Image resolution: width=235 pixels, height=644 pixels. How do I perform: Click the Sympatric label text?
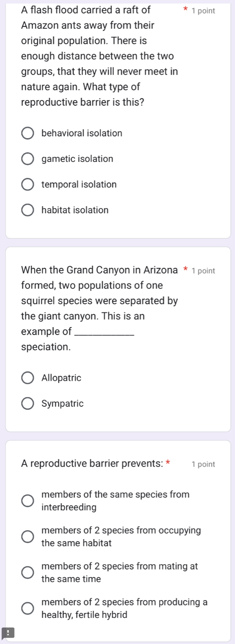tap(62, 404)
